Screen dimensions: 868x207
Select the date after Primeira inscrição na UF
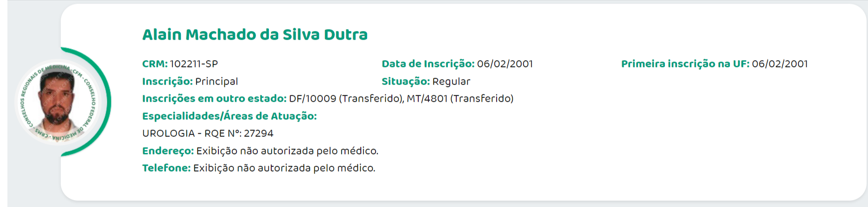coord(780,64)
